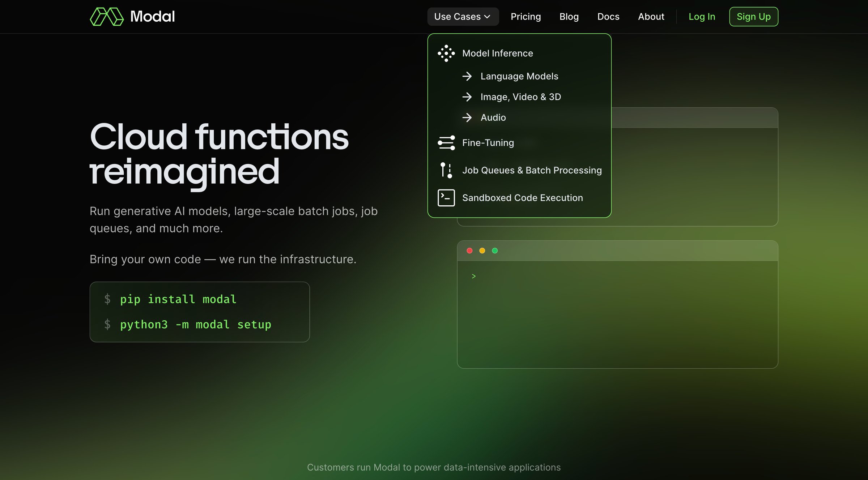Click 'Run generative AI models' paragraph
The image size is (868, 480).
click(234, 219)
